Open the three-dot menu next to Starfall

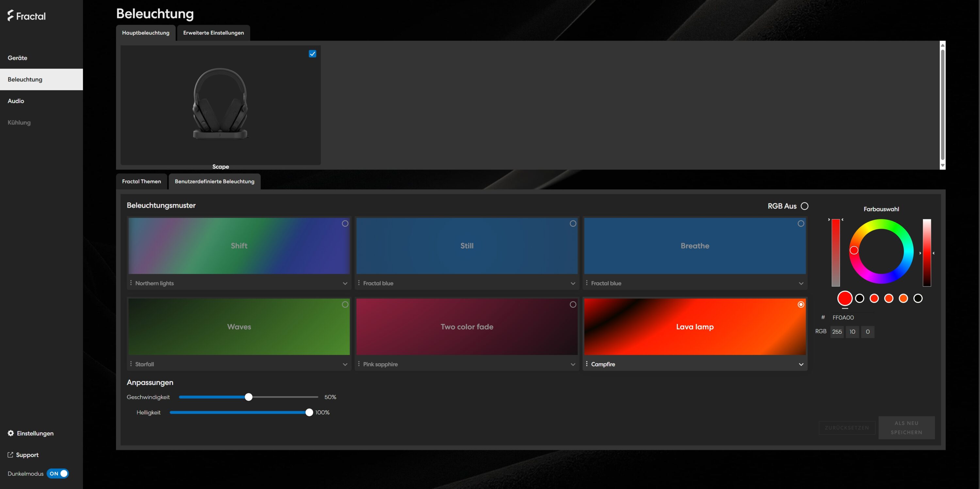[131, 364]
